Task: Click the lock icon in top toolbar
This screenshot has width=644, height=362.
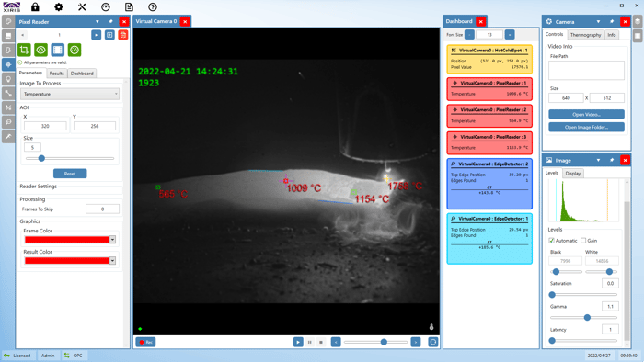Action: pos(35,7)
